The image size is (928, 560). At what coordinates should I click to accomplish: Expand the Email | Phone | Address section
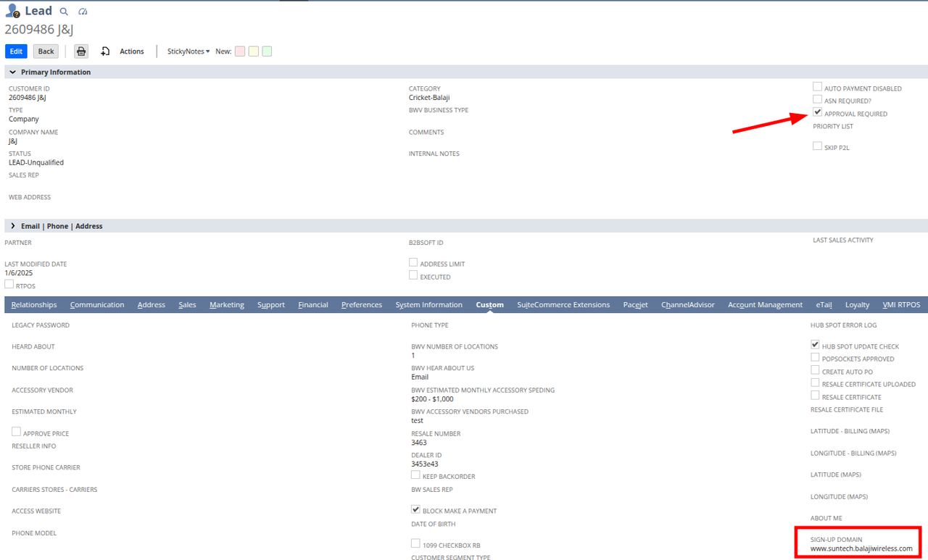(12, 226)
